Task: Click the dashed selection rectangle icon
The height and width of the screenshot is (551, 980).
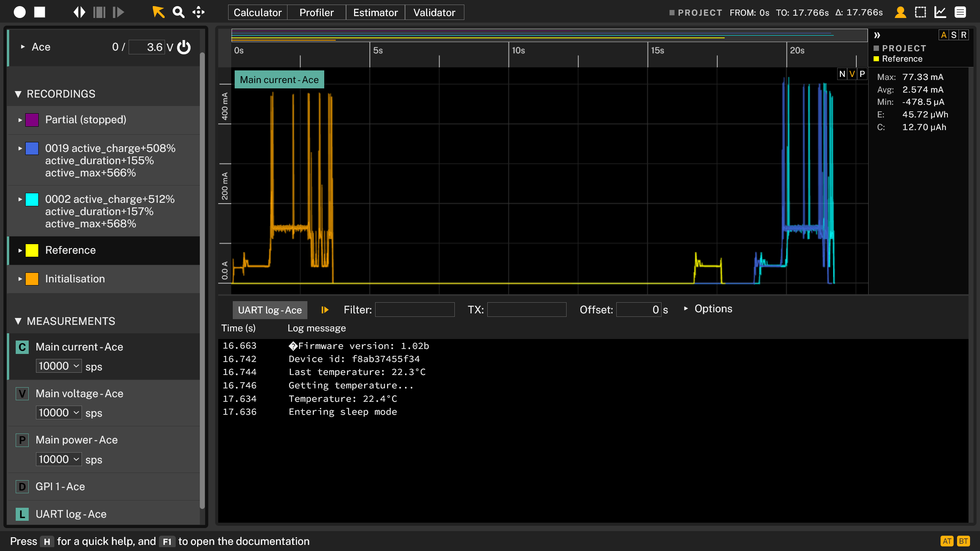Action: pyautogui.click(x=920, y=12)
